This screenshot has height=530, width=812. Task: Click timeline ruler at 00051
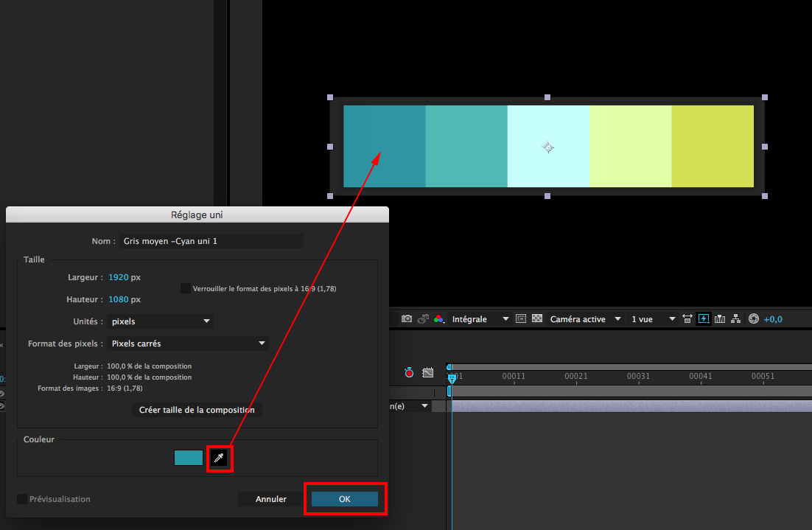[x=763, y=376]
